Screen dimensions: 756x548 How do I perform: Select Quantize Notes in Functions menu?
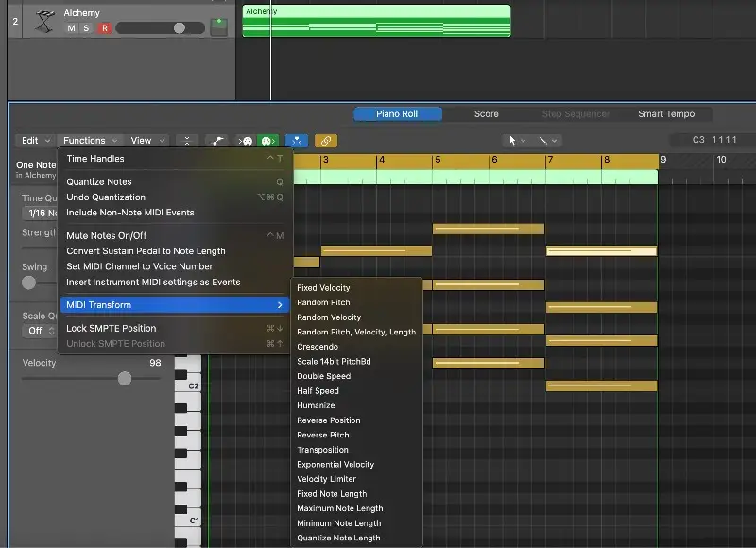99,181
